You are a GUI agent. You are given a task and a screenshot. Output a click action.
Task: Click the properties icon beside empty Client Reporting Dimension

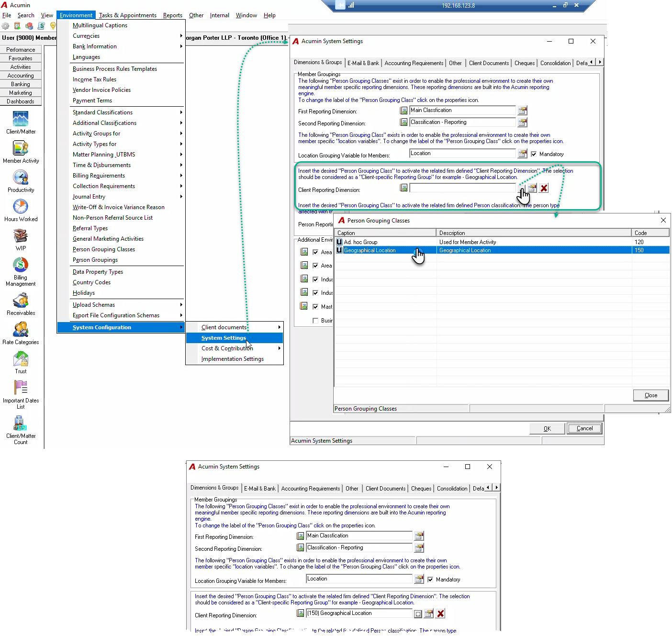[x=532, y=188]
